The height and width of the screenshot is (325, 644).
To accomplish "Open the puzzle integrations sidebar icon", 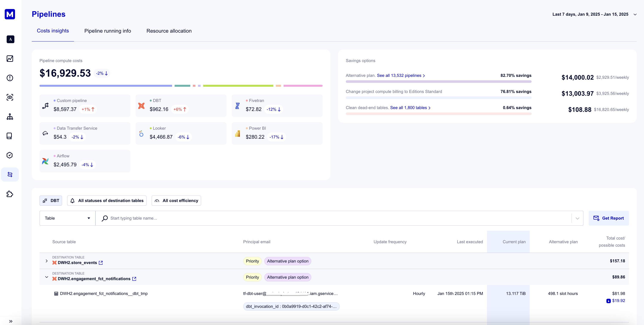I will click(10, 194).
